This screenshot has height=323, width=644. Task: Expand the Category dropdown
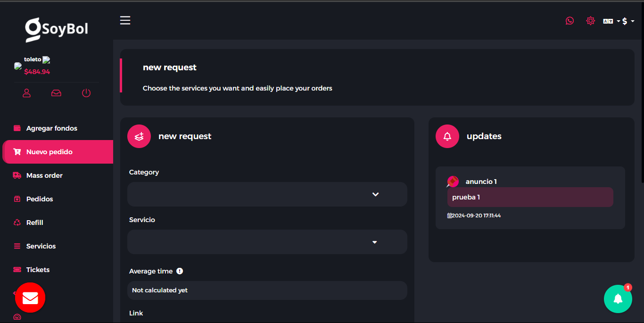pos(267,194)
